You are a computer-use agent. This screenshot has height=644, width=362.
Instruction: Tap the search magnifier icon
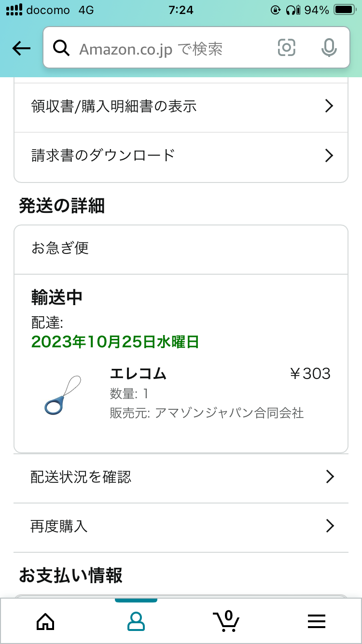(x=62, y=48)
